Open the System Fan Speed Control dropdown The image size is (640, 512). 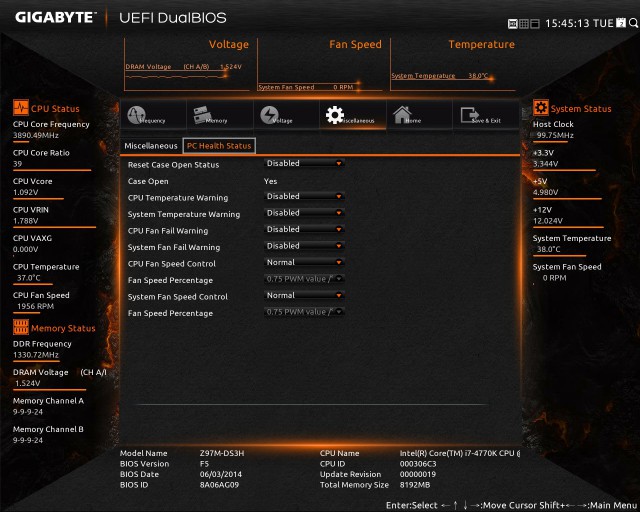(304, 295)
